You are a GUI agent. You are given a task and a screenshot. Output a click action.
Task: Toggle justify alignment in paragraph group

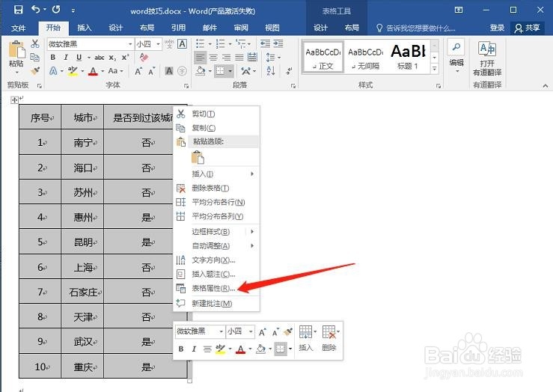pos(239,57)
